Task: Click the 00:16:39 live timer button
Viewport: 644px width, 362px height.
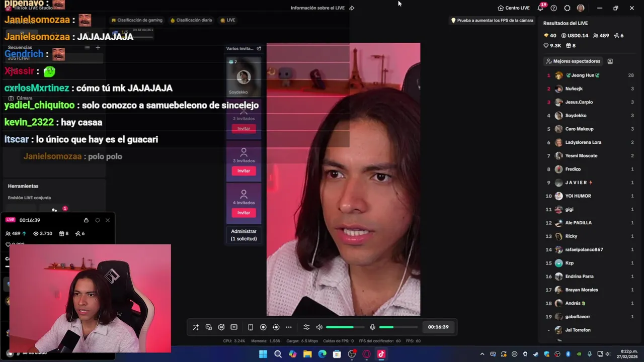Action: (438, 327)
